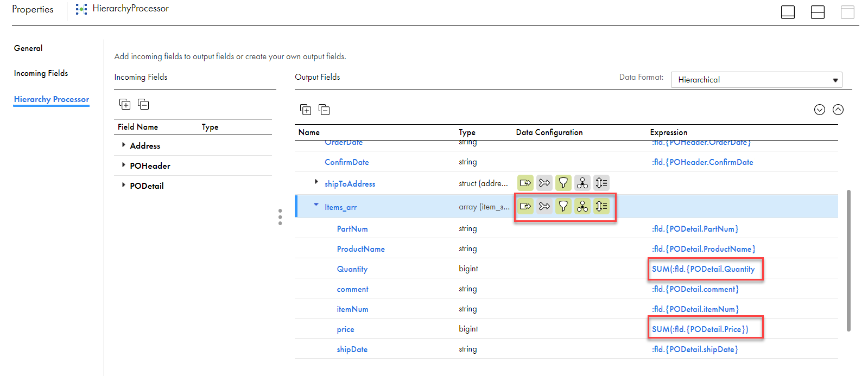
Task: Open data source icon on shipToAddress row
Action: 525,183
